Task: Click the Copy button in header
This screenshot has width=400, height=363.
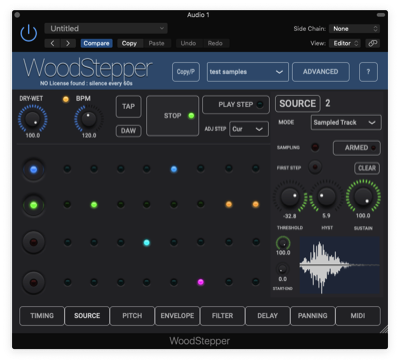Action: [x=129, y=43]
